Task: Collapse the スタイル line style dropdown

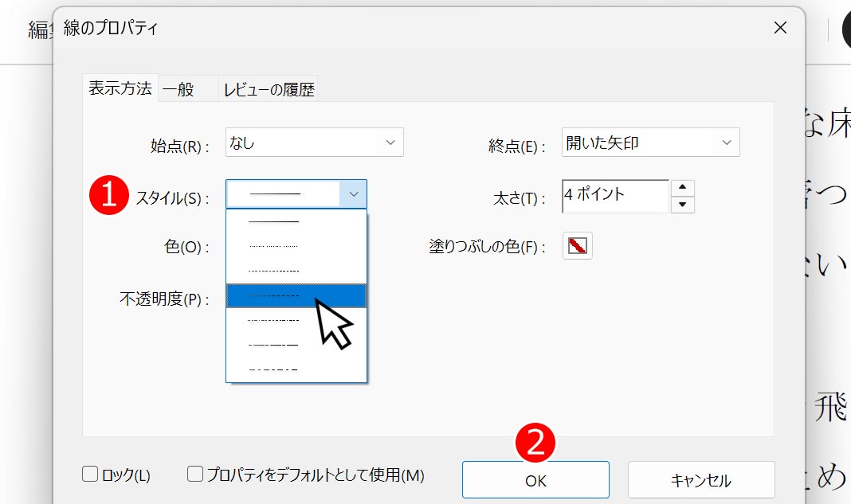Action: 355,193
